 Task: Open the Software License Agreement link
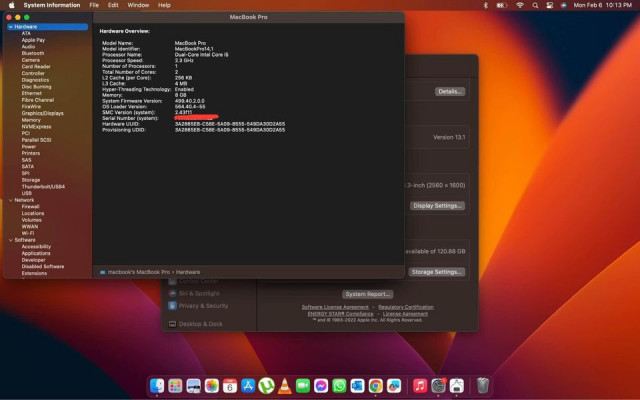tap(335, 307)
